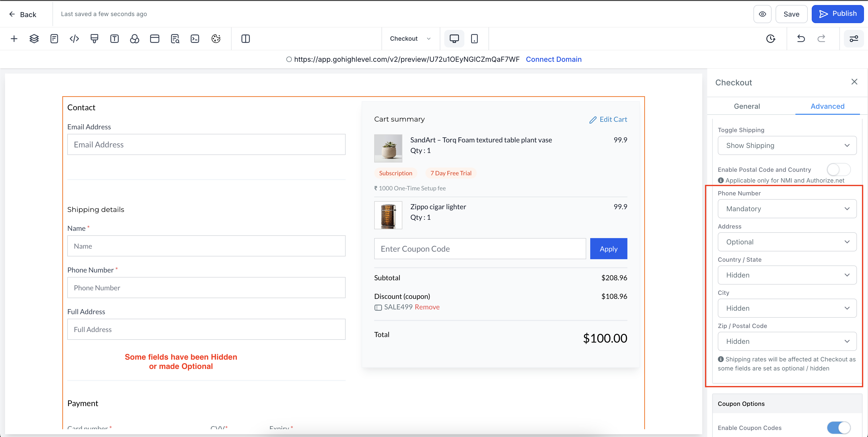Click the Enter Coupon Code field
This screenshot has height=437, width=868.
tap(480, 249)
